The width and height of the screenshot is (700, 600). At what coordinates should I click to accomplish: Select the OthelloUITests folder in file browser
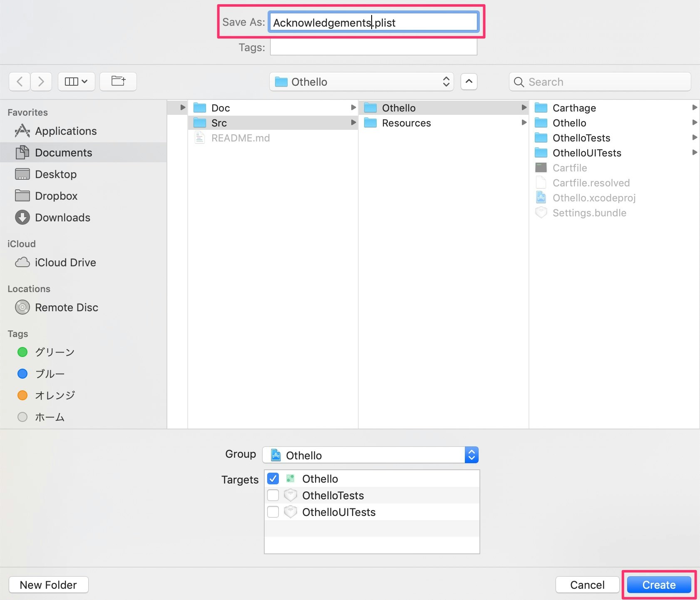click(x=614, y=153)
